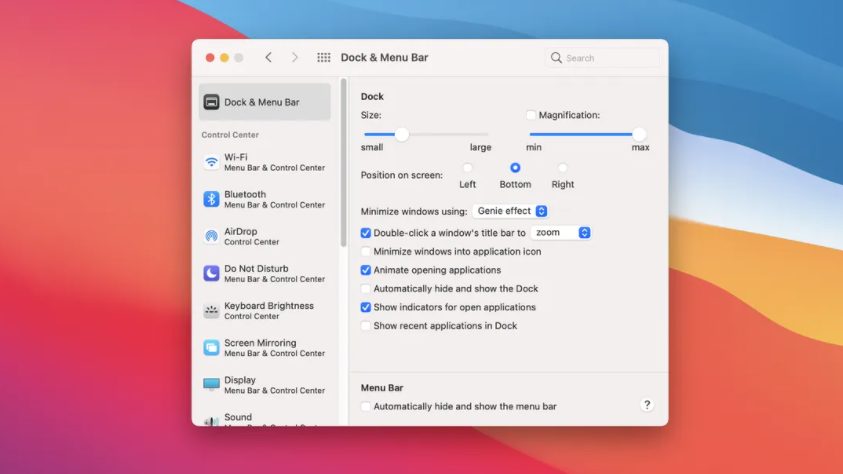Open Bluetooth settings label in sidebar
The height and width of the screenshot is (474, 843).
(x=245, y=194)
